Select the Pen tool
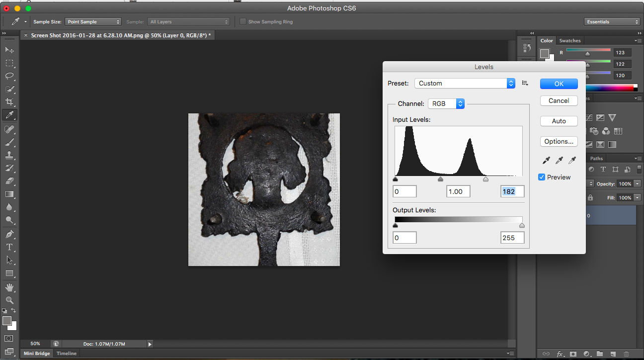Image resolution: width=644 pixels, height=360 pixels. 9,234
